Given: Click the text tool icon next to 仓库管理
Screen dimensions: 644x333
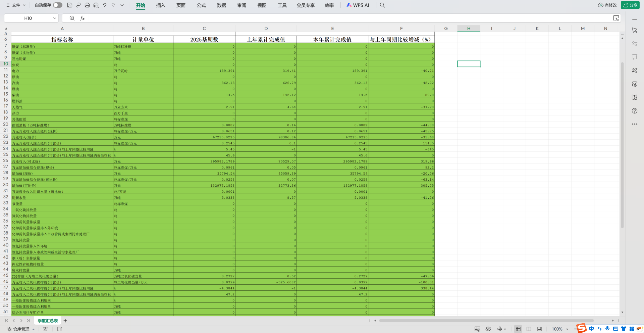Looking at the screenshot, I should (x=46, y=329).
